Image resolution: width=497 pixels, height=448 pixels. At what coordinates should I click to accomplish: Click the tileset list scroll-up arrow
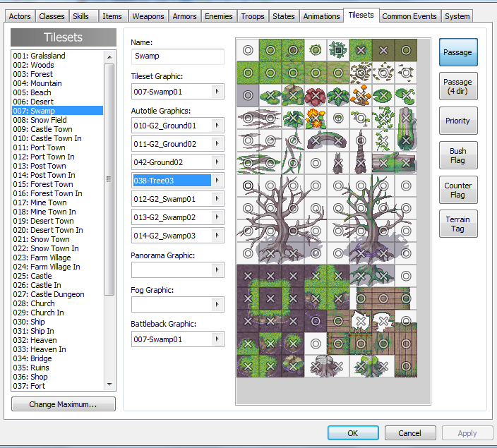tap(109, 57)
